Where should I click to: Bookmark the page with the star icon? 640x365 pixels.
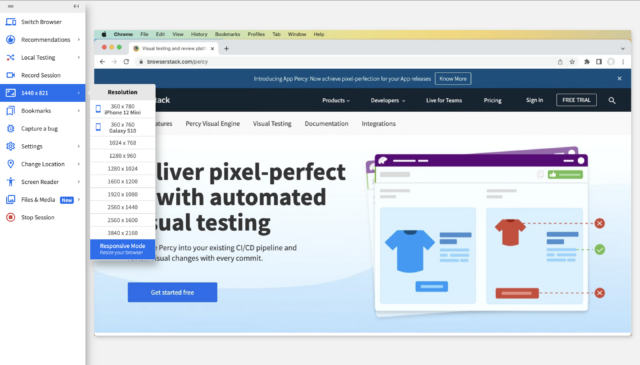(x=572, y=62)
